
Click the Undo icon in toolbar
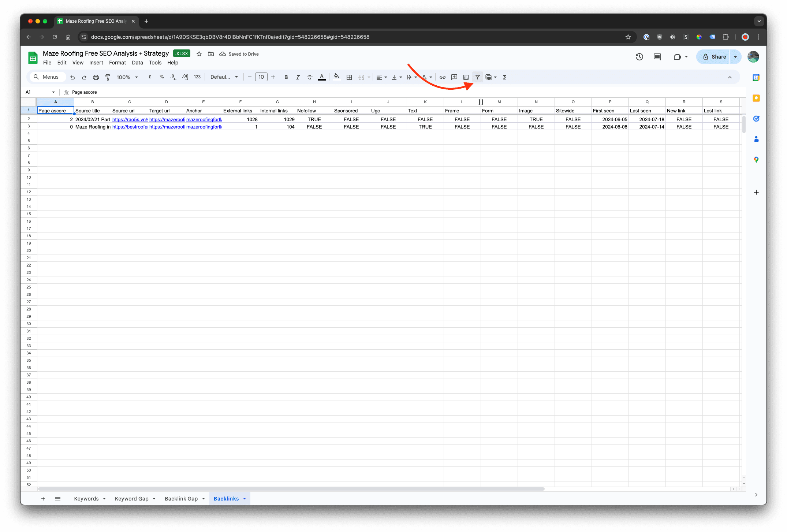point(72,77)
